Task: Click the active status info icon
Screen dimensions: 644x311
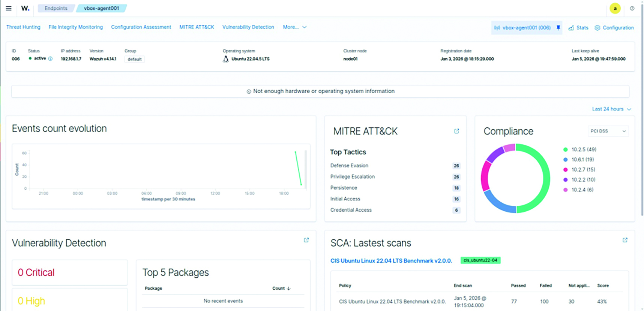Action: tap(50, 59)
